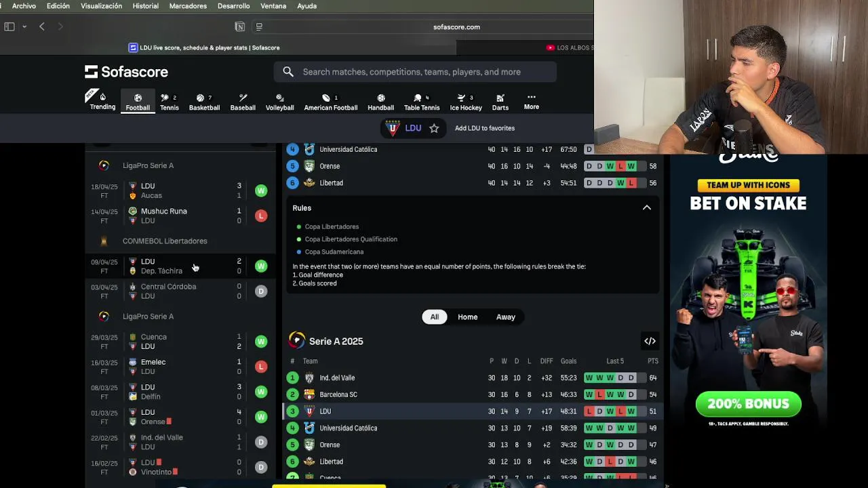Viewport: 868px width, 488px height.
Task: Collapse the Rules section chevron
Action: [x=647, y=208]
